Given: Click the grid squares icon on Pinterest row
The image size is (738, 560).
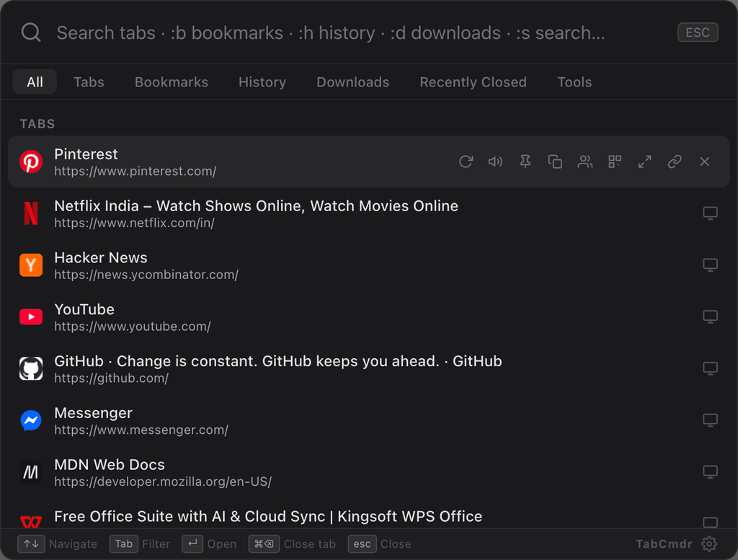Looking at the screenshot, I should click(x=615, y=162).
